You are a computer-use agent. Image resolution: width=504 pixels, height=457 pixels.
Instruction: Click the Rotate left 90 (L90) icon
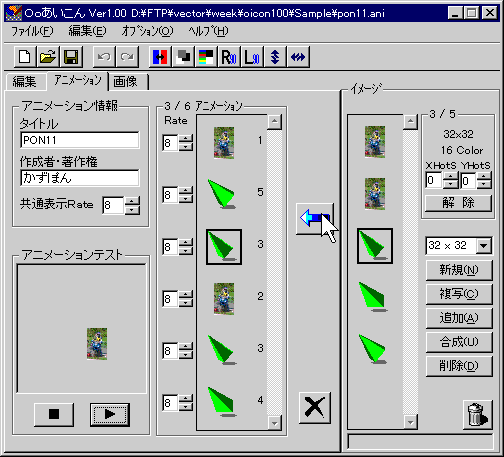pyautogui.click(x=252, y=57)
